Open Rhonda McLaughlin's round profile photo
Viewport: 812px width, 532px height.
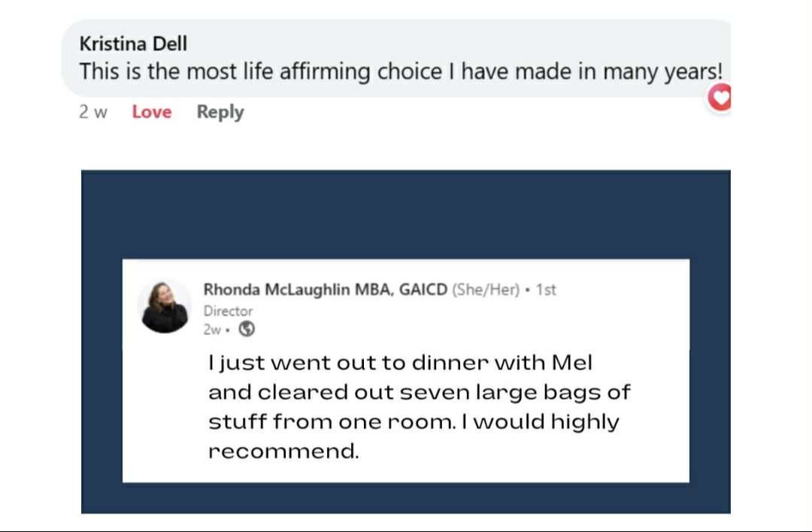tap(165, 307)
